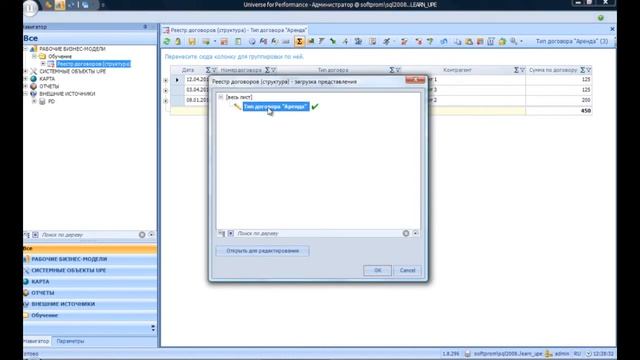
Task: Collapse the РАБОЧИЕ БИЗНЕС-МОДЕЛИ tree node
Action: pyautogui.click(x=26, y=49)
